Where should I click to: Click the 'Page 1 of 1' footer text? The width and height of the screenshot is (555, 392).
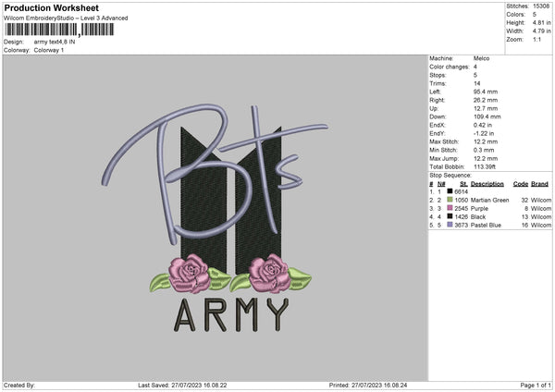click(x=536, y=385)
